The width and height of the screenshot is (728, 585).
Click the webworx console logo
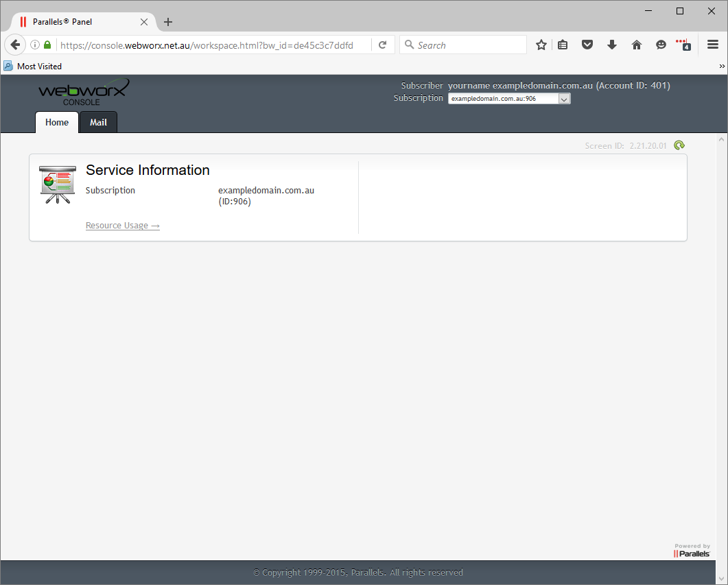click(83, 92)
